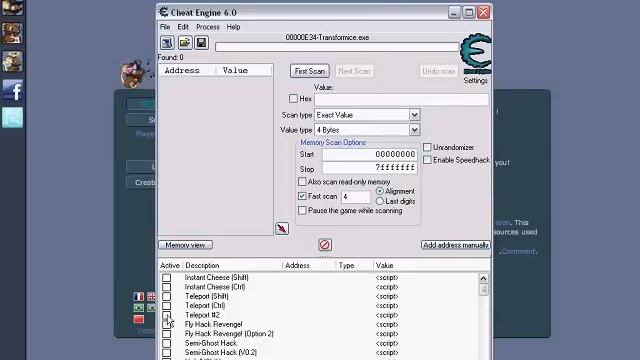The height and width of the screenshot is (360, 640).
Task: Click the Address column header in results
Action: [187, 70]
